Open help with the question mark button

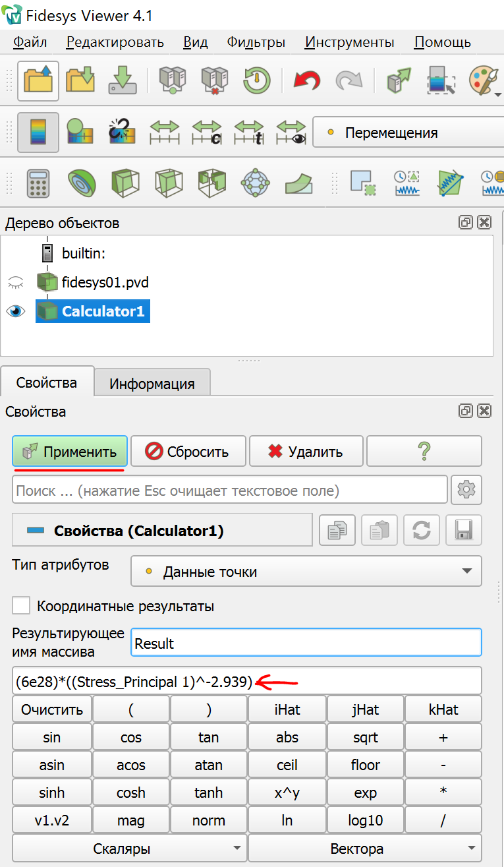click(424, 452)
